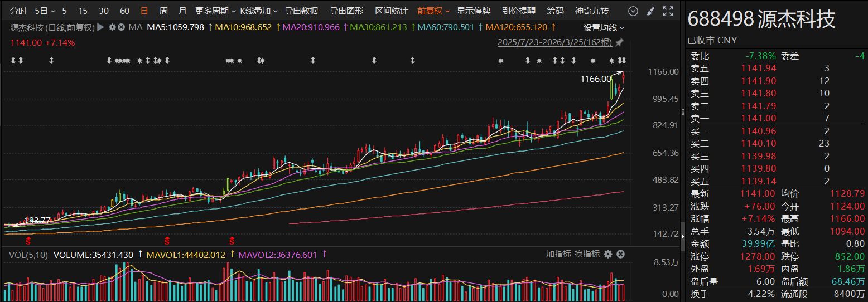The height and width of the screenshot is (302, 868).
Task: Pin the chart date range
Action: tap(619, 42)
